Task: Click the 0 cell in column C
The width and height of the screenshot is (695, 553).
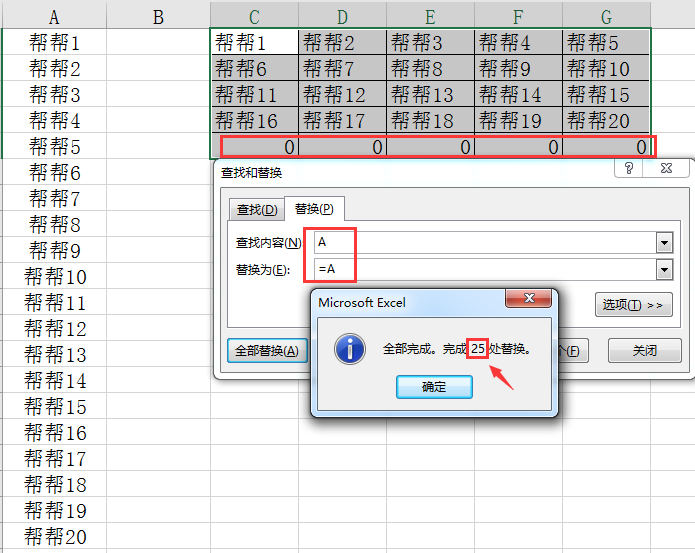Action: click(254, 146)
